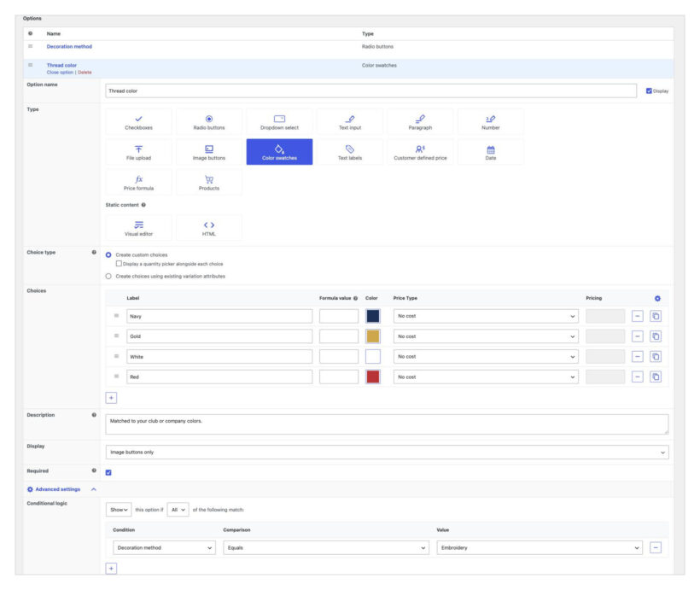This screenshot has width=700, height=590.
Task: Select the Checkboxes option type
Action: (x=138, y=122)
